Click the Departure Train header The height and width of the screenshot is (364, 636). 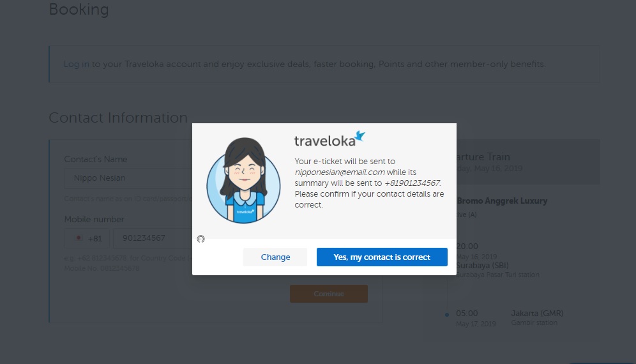coord(483,156)
